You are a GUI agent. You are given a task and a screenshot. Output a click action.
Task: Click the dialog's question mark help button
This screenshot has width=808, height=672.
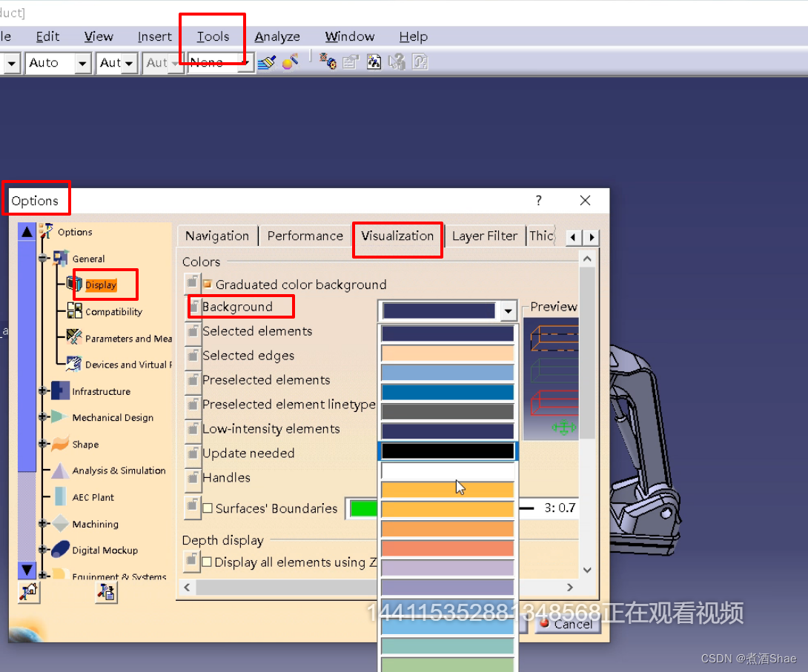pyautogui.click(x=539, y=200)
